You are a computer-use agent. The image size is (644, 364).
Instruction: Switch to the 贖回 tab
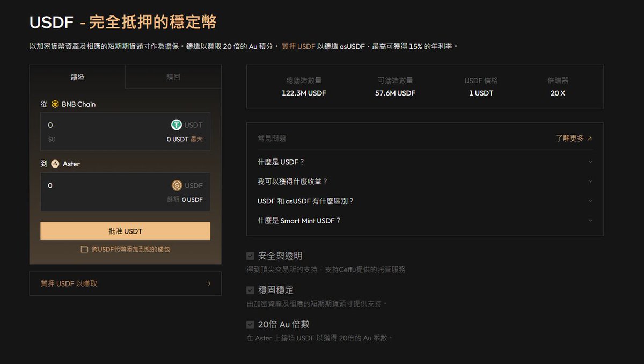(173, 77)
